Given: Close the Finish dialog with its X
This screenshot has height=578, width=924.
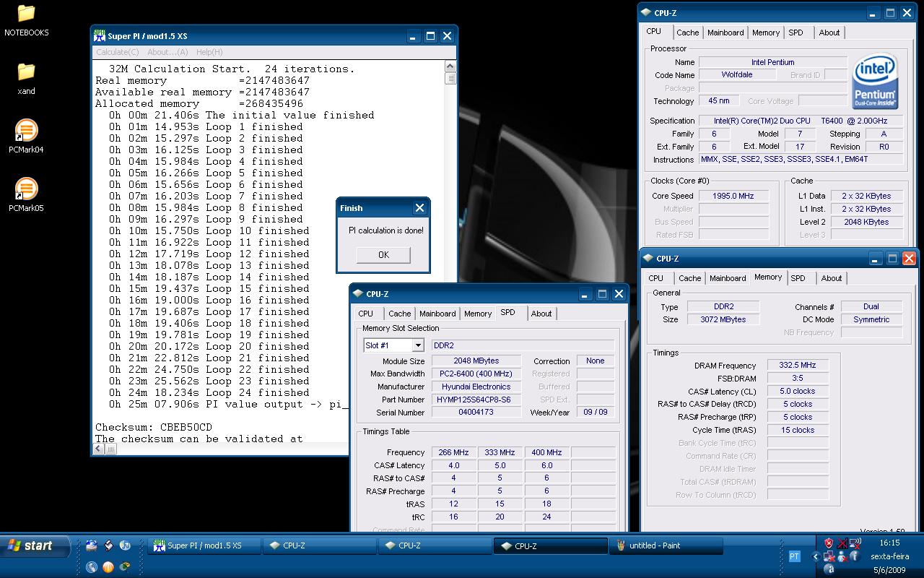Looking at the screenshot, I should point(419,208).
